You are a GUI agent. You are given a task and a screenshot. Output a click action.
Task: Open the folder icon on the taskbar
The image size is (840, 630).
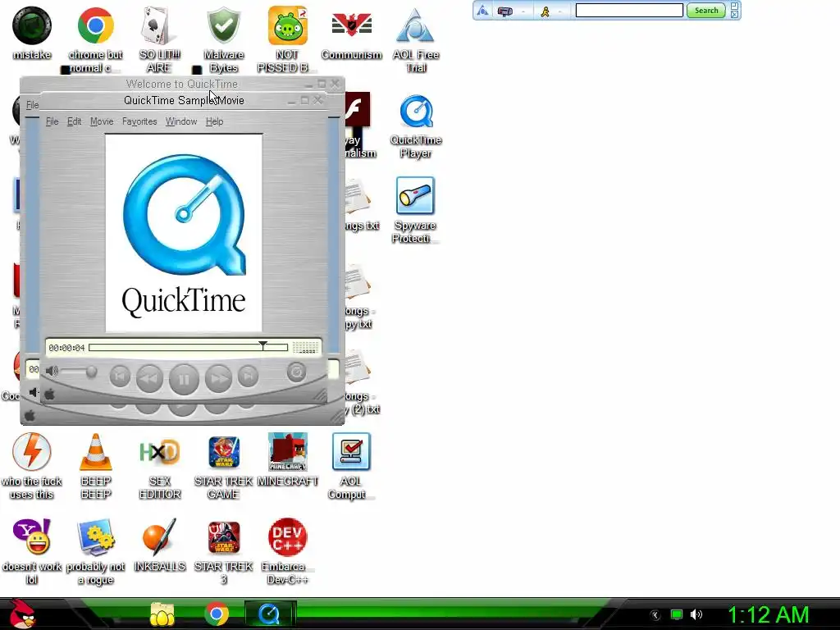click(x=162, y=614)
